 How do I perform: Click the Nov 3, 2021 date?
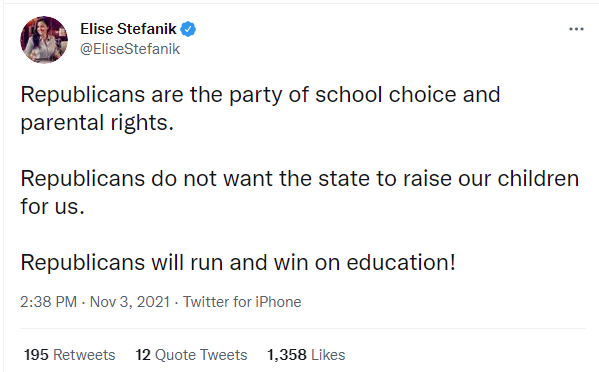click(x=130, y=302)
